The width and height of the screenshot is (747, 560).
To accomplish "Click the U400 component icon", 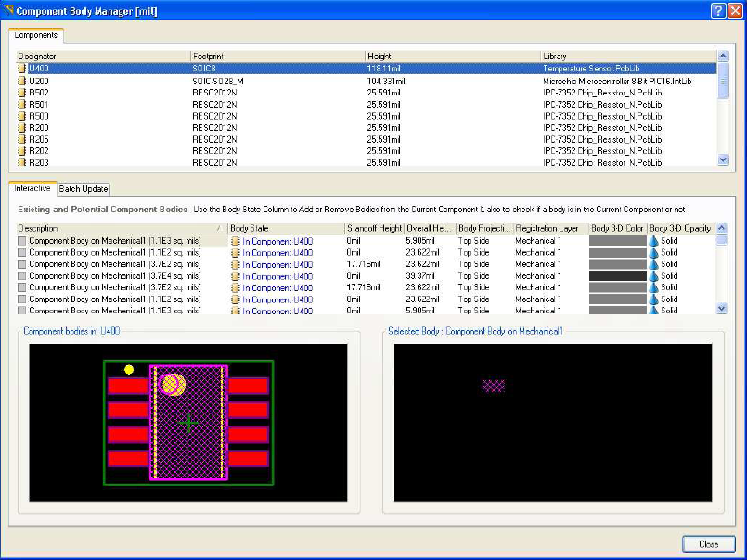I will [23, 69].
